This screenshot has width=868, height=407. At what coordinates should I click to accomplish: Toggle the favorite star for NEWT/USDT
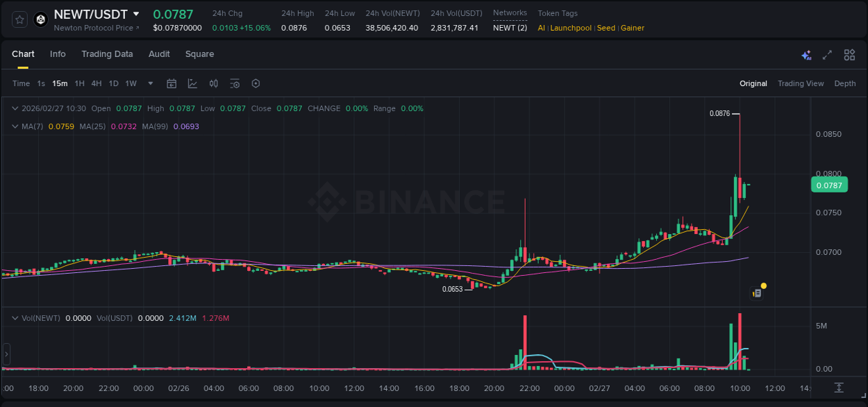[x=18, y=19]
